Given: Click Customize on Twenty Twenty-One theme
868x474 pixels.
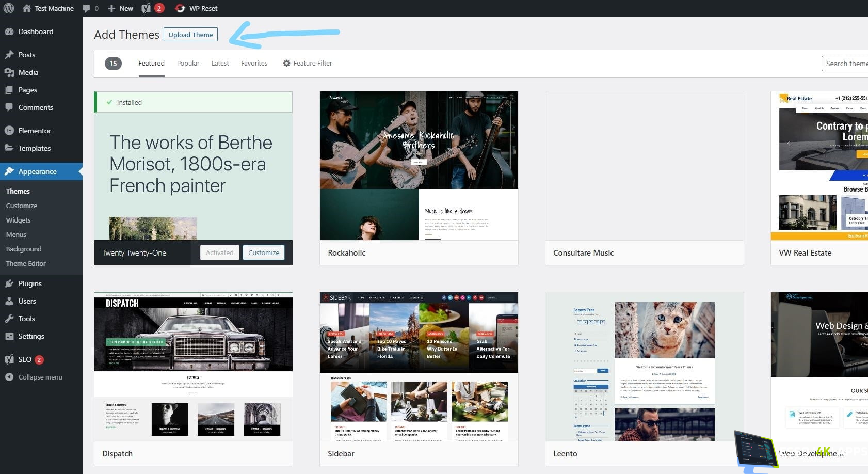Looking at the screenshot, I should click(x=263, y=252).
